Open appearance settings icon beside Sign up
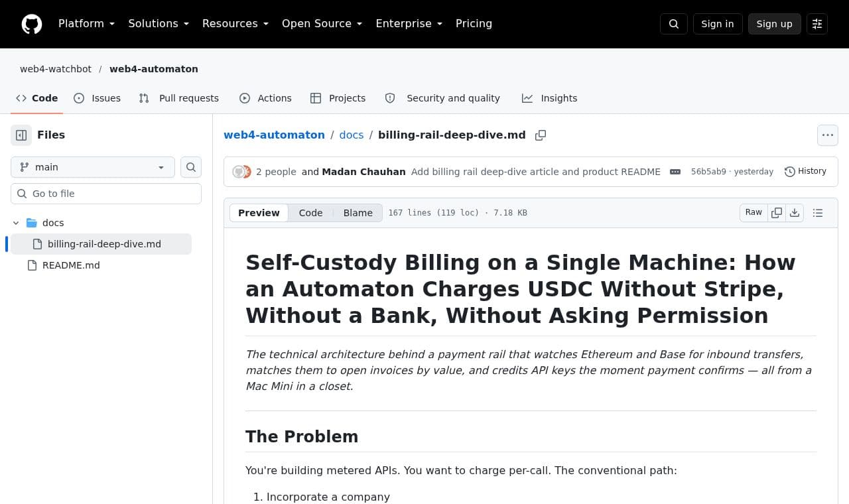Screen dimensions: 849x504 (817, 24)
